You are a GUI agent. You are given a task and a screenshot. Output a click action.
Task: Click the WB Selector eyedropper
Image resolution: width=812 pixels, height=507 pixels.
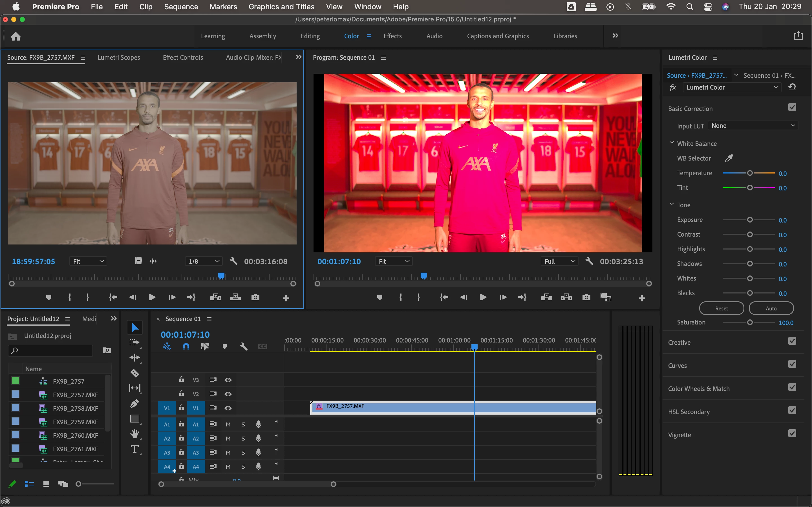point(729,158)
